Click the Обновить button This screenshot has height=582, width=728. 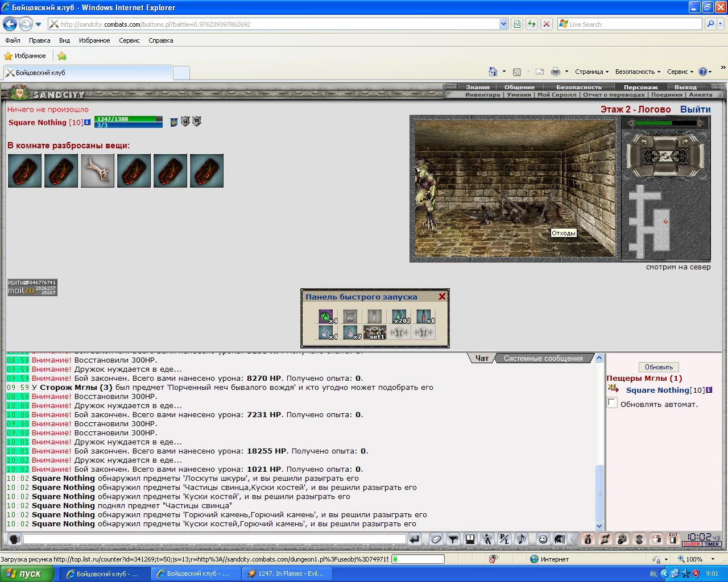click(659, 367)
